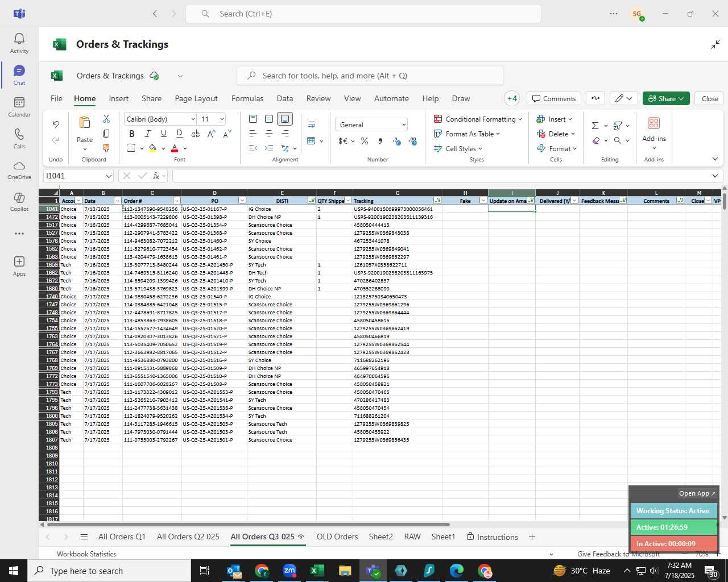The width and height of the screenshot is (728, 582).
Task: Click the Merge & Center icon
Action: click(312, 140)
